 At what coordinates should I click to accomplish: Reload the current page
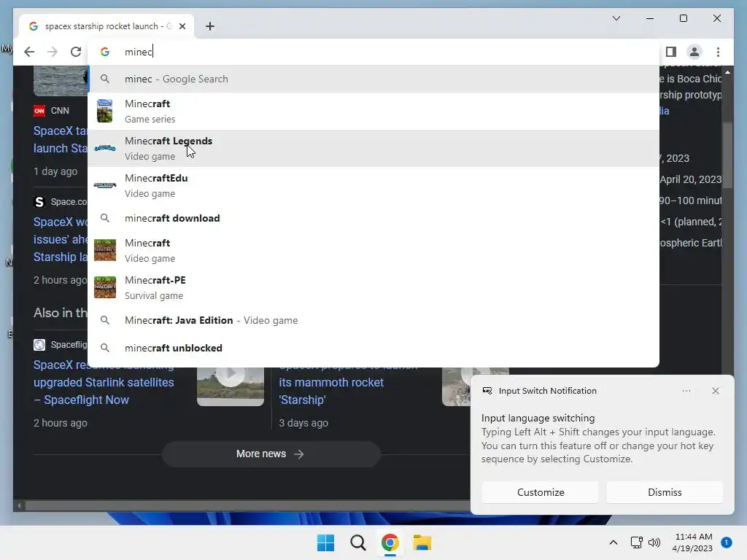(76, 52)
